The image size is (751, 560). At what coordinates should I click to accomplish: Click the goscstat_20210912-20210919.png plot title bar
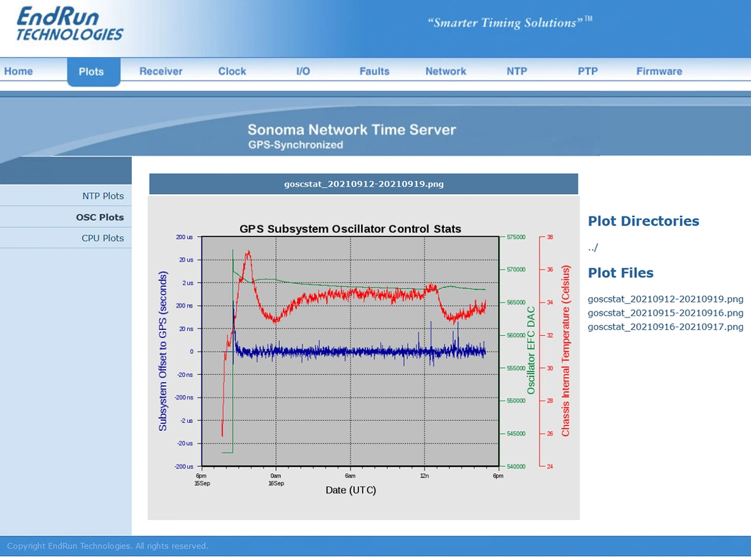[x=363, y=184]
